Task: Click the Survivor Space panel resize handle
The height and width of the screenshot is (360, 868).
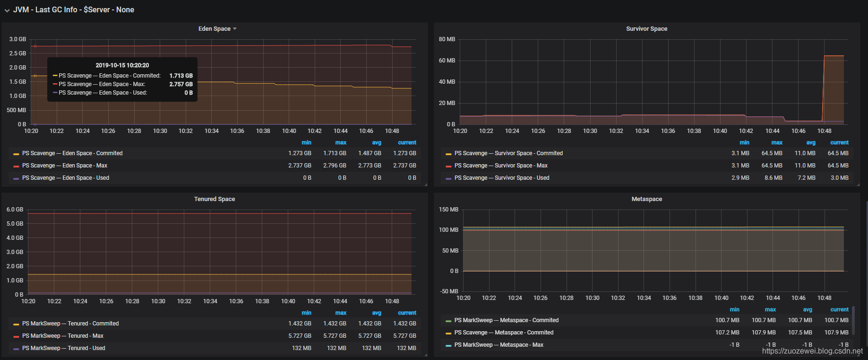Action: [858, 184]
